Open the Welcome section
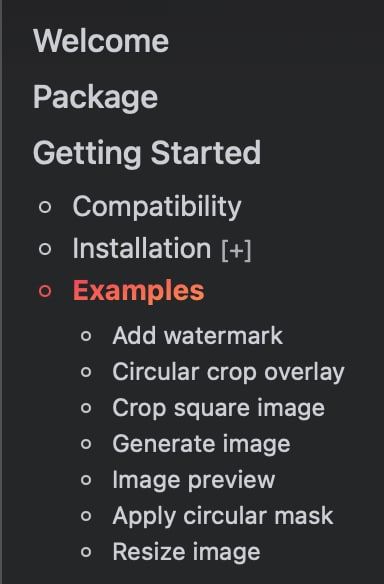The image size is (384, 584). pyautogui.click(x=101, y=41)
